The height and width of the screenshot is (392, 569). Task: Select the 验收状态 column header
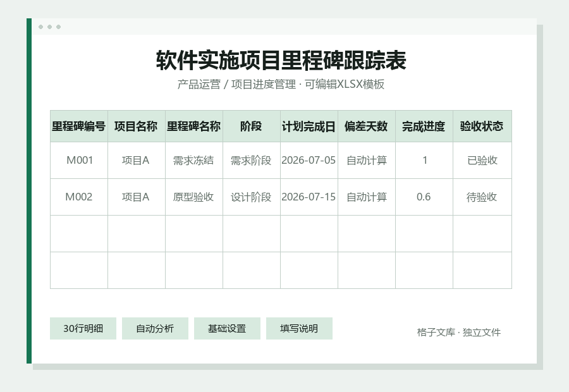click(x=482, y=126)
